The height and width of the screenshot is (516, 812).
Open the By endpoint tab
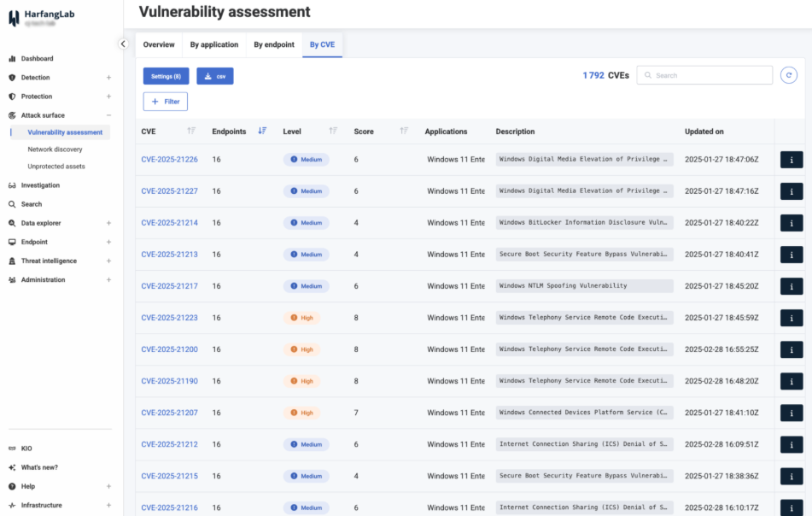click(274, 44)
